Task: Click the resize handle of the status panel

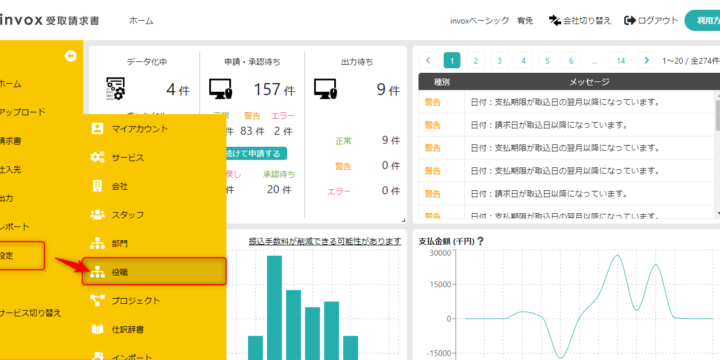Action: [x=404, y=220]
